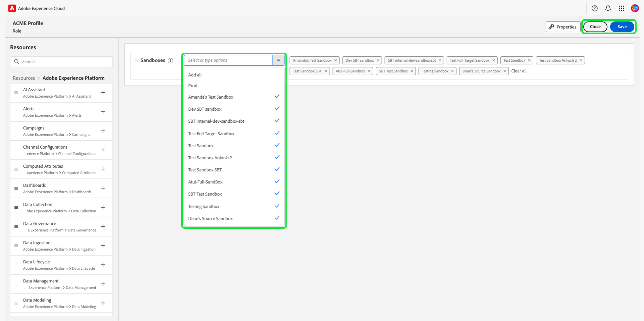Select the Prod sandbox option
Image resolution: width=644 pixels, height=321 pixels.
(x=234, y=86)
